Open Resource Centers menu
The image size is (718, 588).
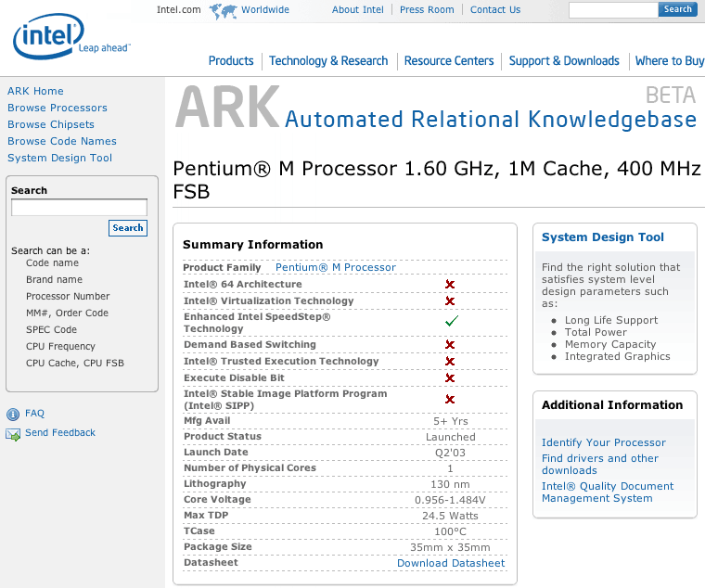pos(449,61)
